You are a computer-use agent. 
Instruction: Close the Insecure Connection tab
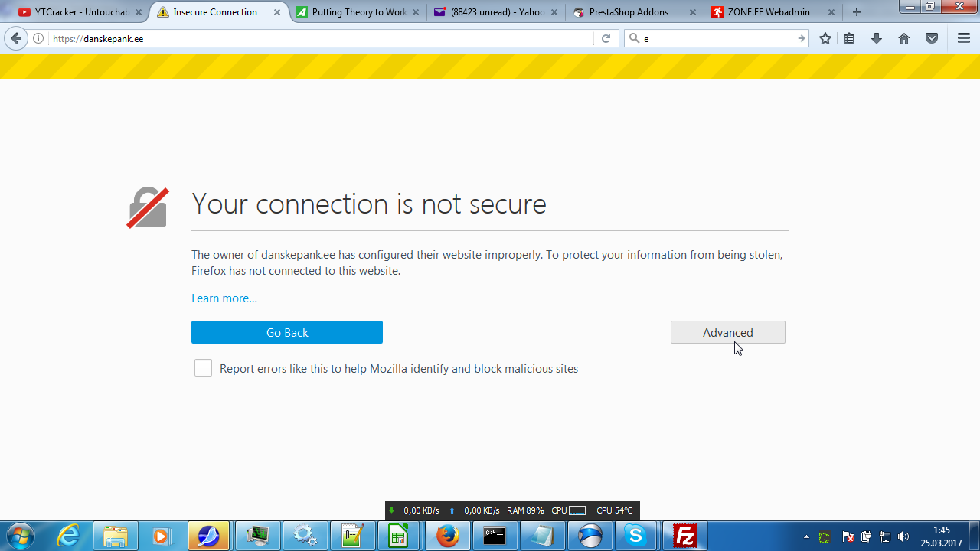[x=277, y=12]
